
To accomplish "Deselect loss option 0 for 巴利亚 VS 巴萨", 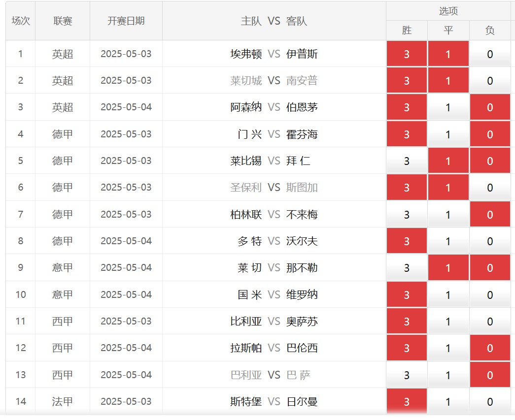I will (x=490, y=375).
